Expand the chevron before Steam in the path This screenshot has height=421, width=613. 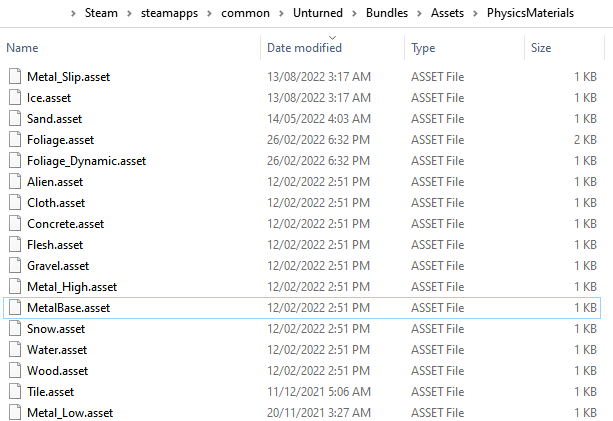(73, 14)
